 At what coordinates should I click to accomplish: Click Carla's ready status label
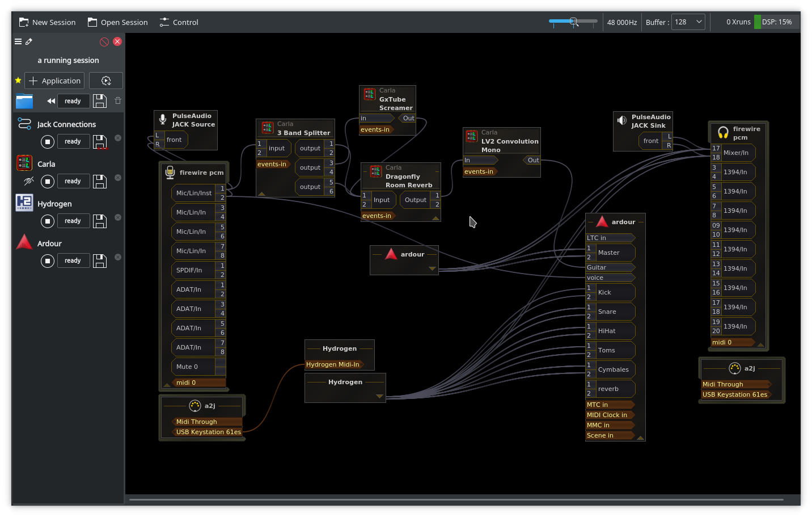[73, 181]
